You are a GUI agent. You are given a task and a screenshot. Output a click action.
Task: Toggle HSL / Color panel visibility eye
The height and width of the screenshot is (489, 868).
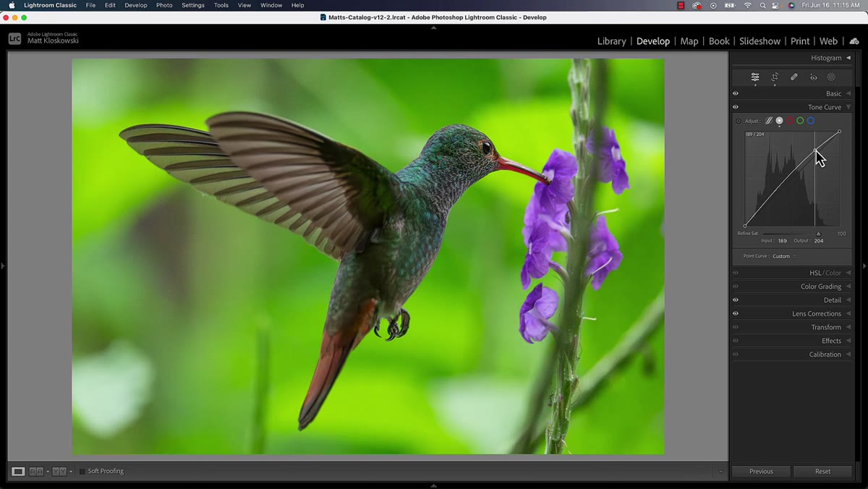pyautogui.click(x=736, y=273)
